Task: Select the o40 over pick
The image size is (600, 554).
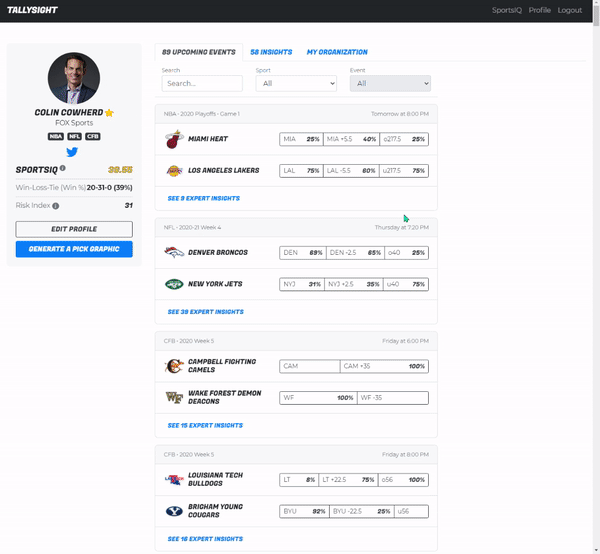Action: tap(406, 253)
